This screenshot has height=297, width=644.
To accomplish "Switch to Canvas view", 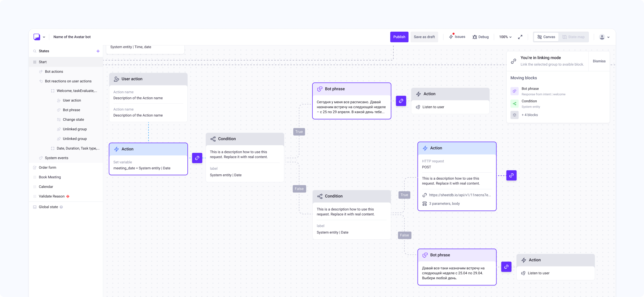I will pyautogui.click(x=546, y=37).
